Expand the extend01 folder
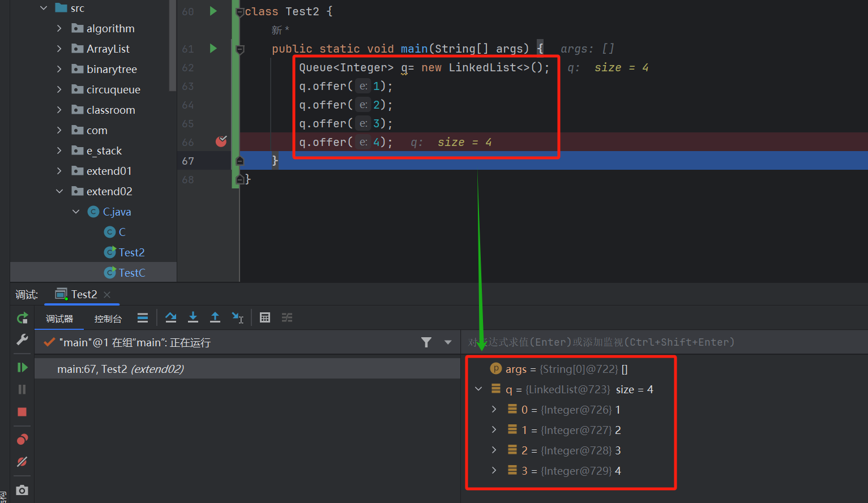Viewport: 868px width, 503px height. (59, 171)
